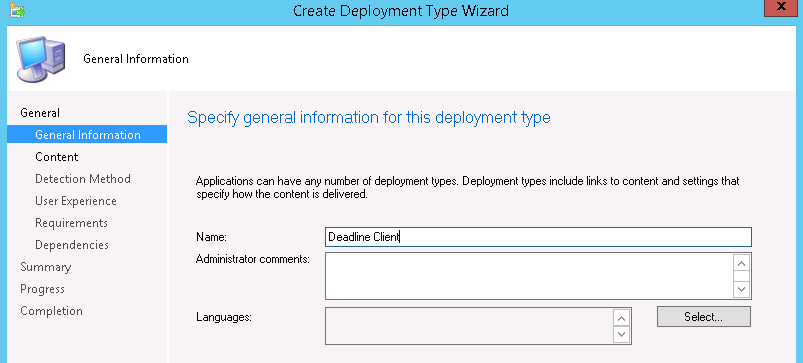Select the Dependencies step
The image size is (803, 363).
coord(72,245)
